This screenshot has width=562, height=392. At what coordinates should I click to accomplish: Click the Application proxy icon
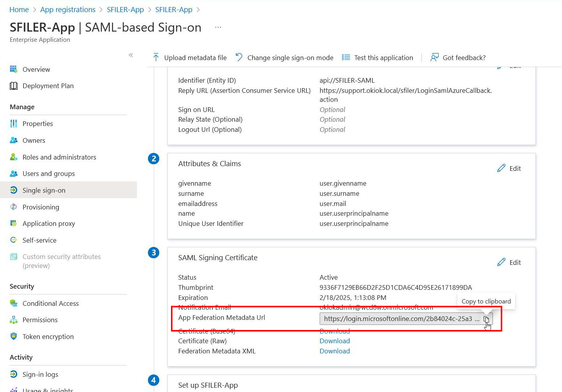14,223
